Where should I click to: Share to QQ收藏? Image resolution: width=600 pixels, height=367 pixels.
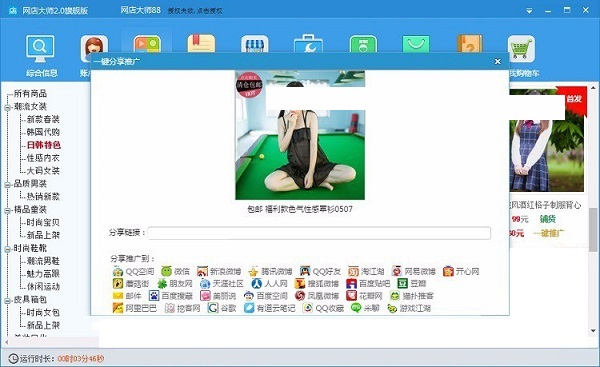[323, 308]
